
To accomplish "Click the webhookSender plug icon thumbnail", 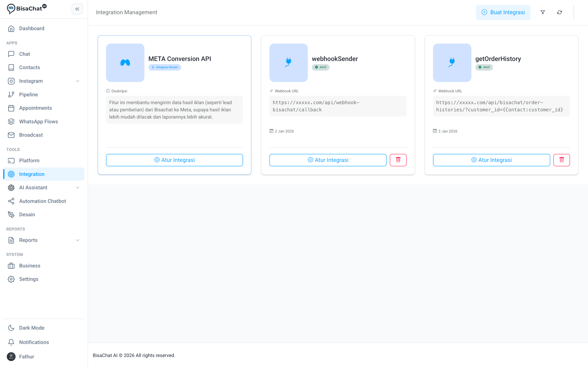I will coord(289,63).
